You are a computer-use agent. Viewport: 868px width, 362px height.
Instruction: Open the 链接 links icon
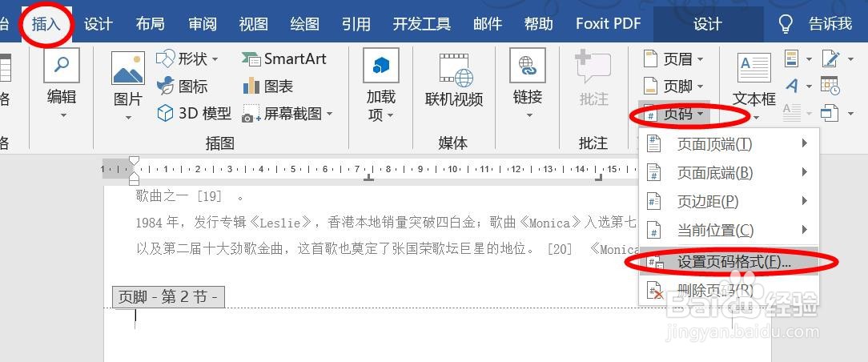(528, 66)
